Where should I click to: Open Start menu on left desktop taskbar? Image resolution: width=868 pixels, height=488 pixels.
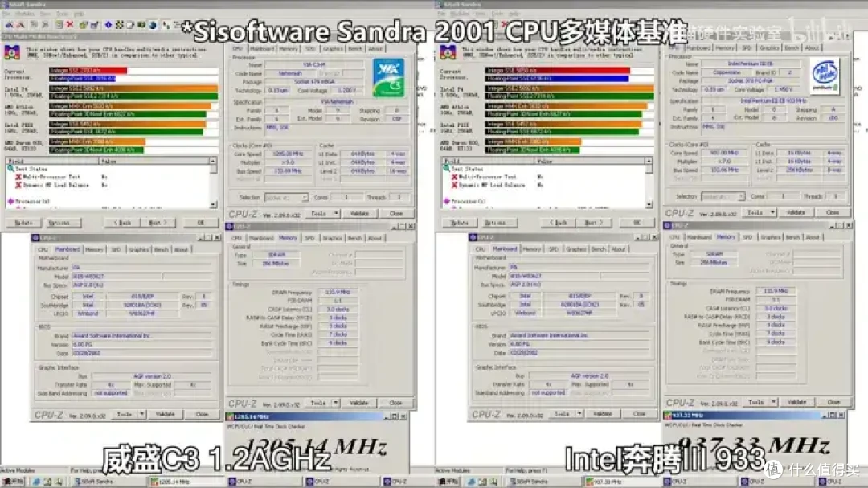pyautogui.click(x=14, y=482)
